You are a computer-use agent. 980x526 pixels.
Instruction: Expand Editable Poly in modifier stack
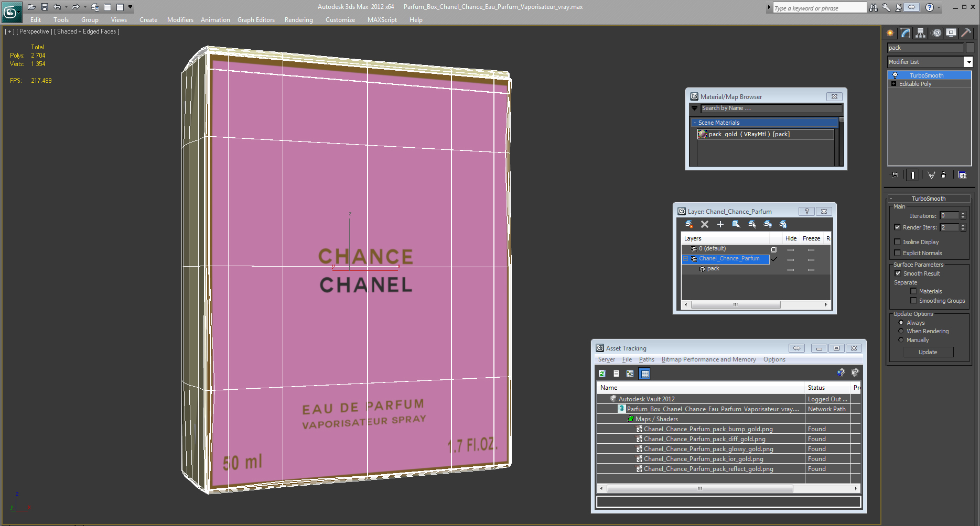pyautogui.click(x=893, y=84)
